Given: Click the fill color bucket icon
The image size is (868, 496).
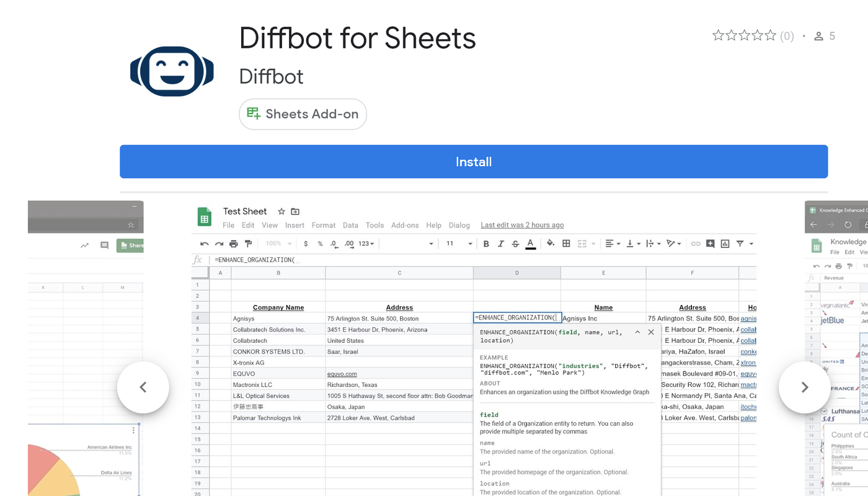Looking at the screenshot, I should coord(551,244).
